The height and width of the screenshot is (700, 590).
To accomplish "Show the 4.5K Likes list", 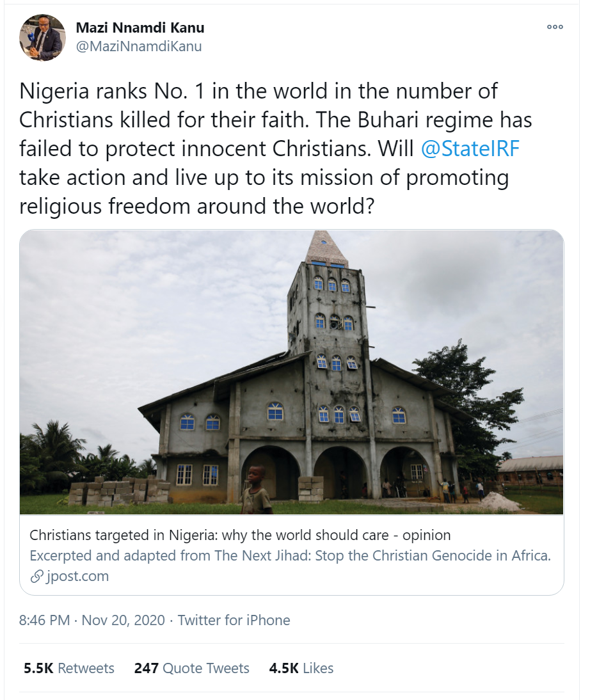I will 301,668.
